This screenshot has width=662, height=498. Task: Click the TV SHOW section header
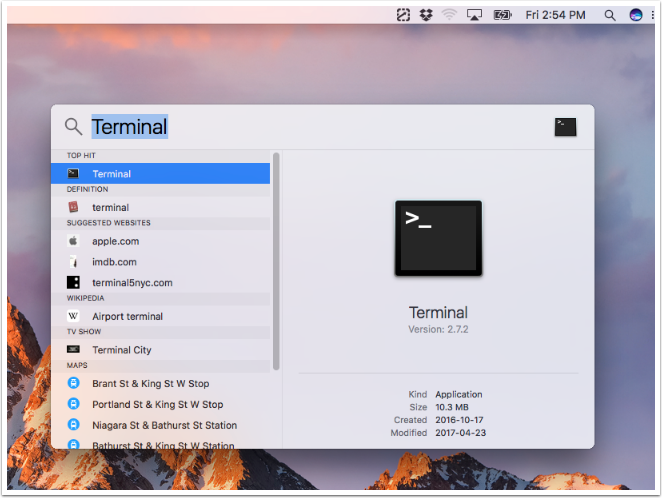pos(84,331)
